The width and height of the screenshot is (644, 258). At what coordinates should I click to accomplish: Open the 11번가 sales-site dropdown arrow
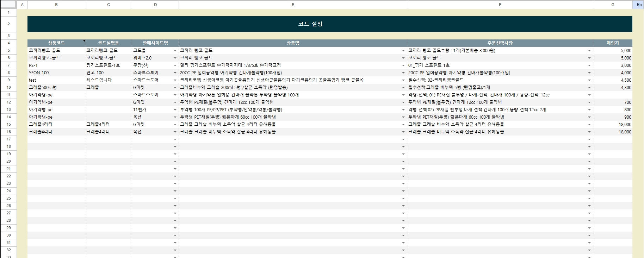175,110
